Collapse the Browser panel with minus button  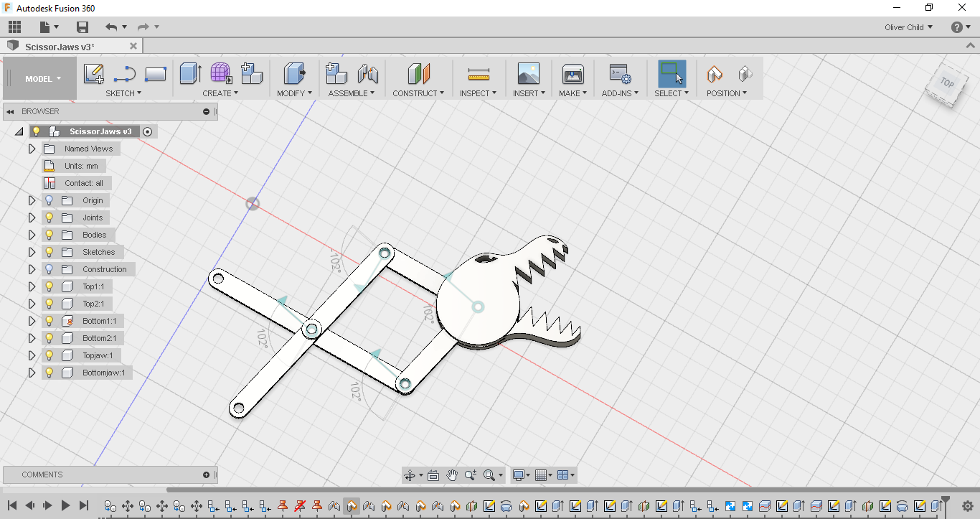(207, 111)
